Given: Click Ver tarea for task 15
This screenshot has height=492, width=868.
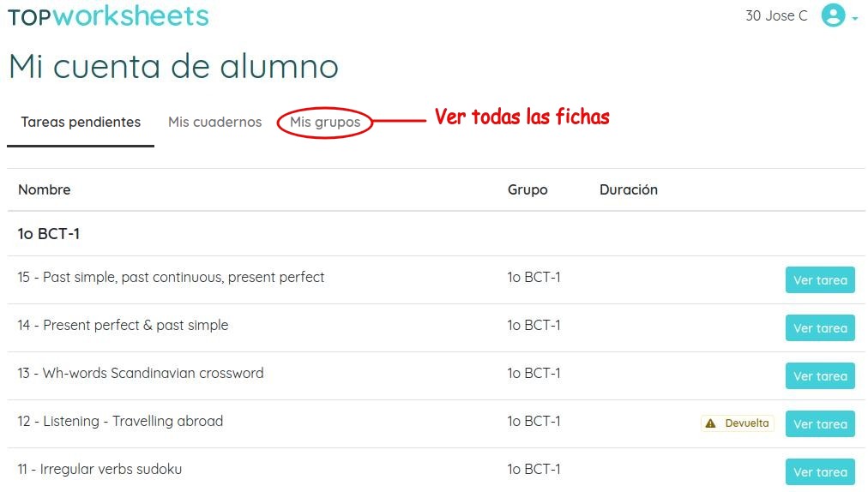Looking at the screenshot, I should [x=819, y=280].
